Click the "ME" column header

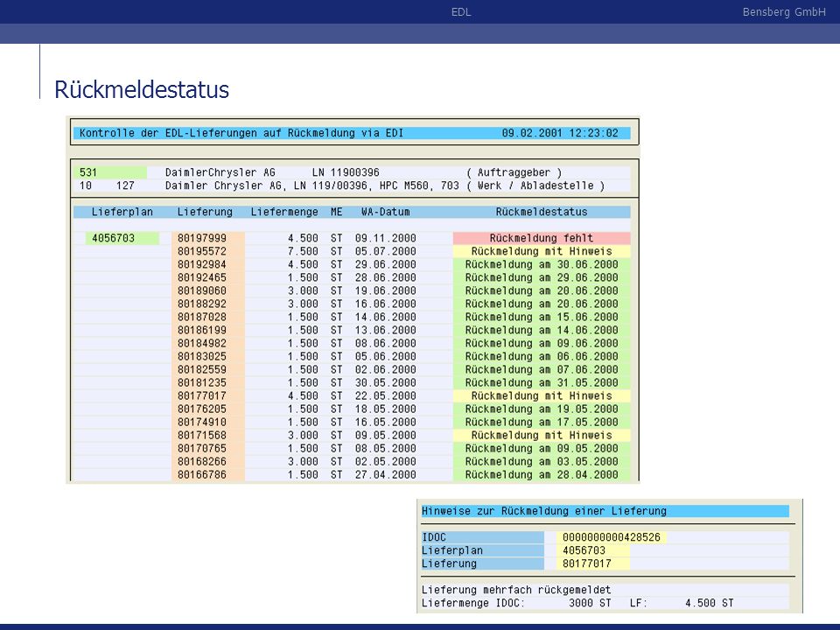click(x=336, y=212)
